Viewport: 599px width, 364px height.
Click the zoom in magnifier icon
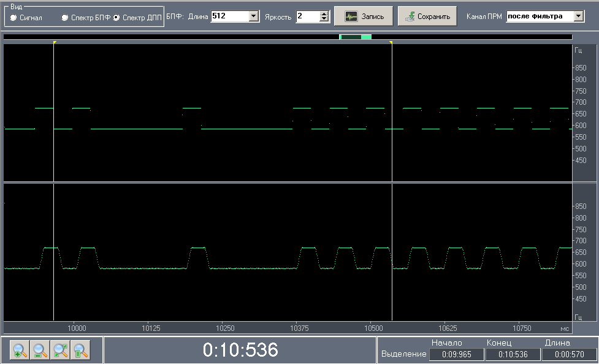[x=20, y=351]
